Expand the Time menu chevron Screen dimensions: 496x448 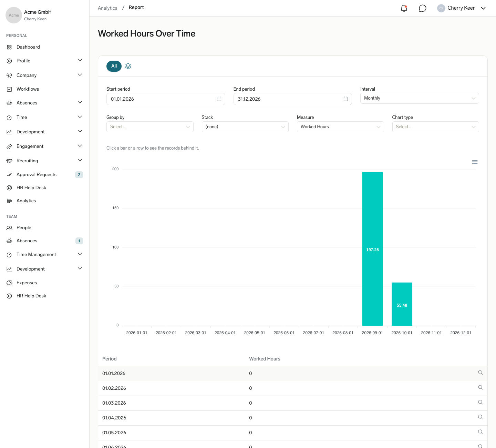click(x=80, y=117)
